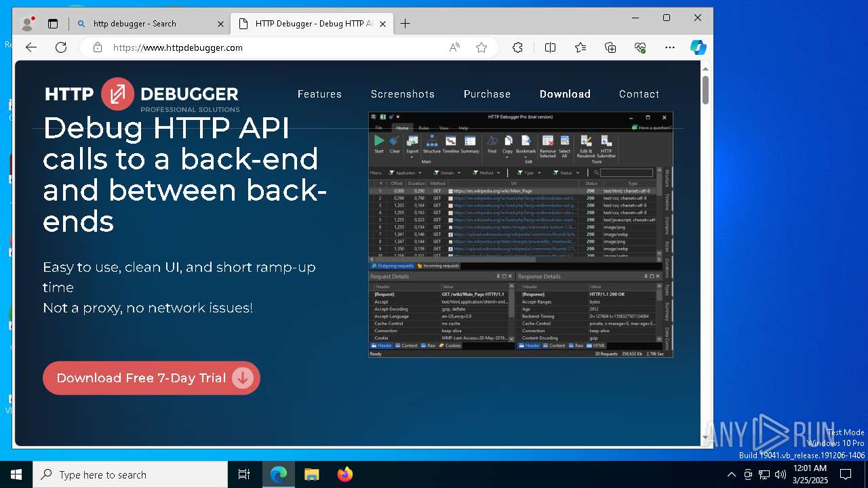Close the HTTP Debugger website tab

pyautogui.click(x=382, y=24)
